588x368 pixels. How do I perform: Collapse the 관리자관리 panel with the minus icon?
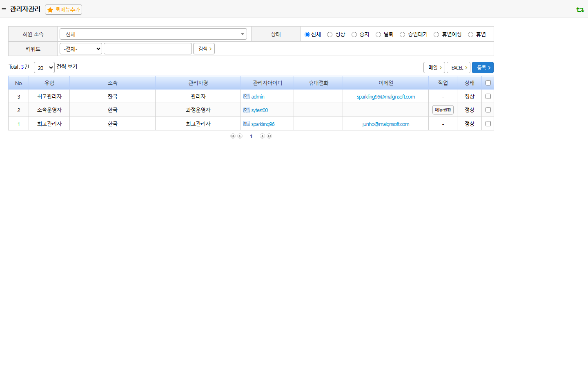[4, 9]
